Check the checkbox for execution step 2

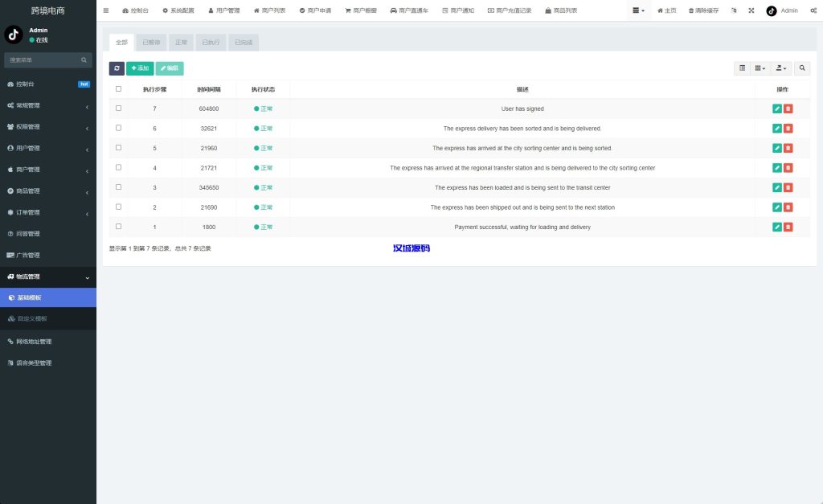pyautogui.click(x=118, y=207)
